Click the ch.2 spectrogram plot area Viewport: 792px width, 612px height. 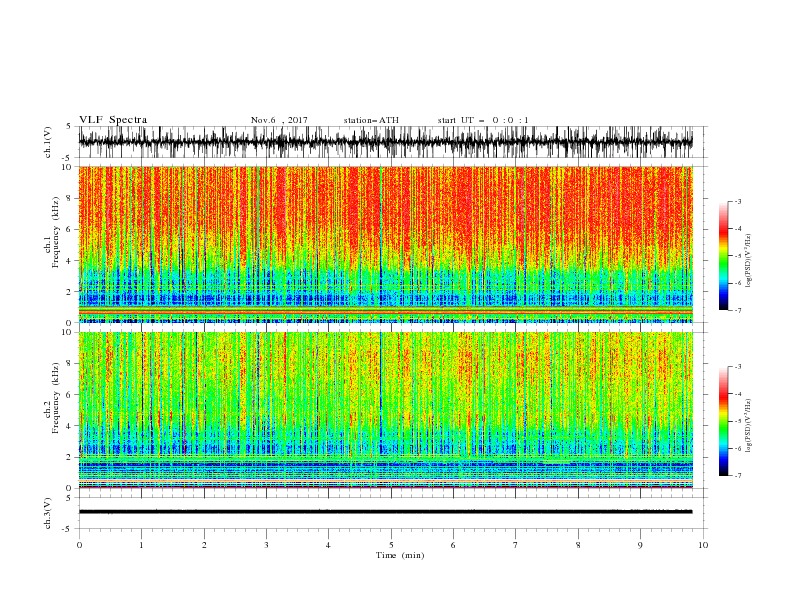(x=385, y=410)
